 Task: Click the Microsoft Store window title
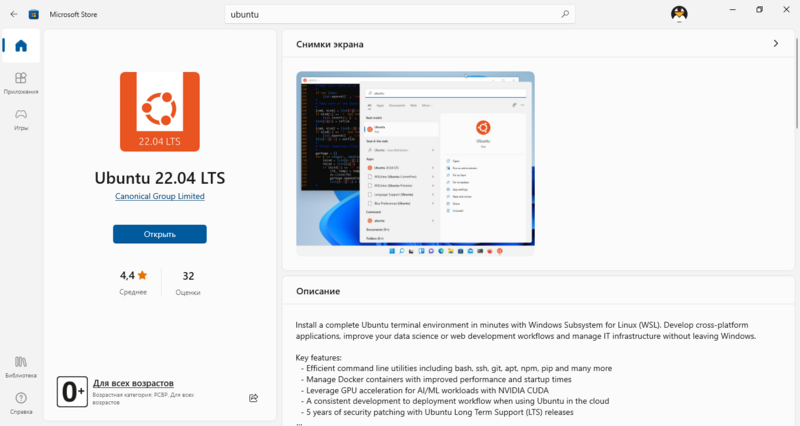click(x=73, y=14)
